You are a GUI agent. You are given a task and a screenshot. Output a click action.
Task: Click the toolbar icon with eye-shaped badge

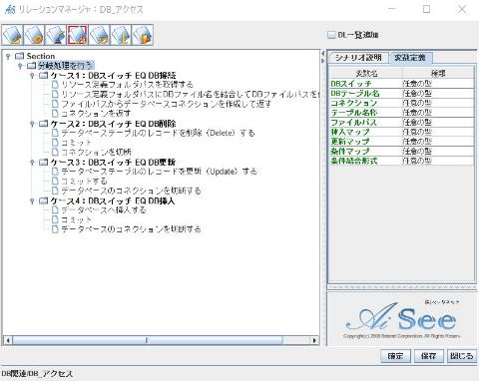click(x=99, y=35)
